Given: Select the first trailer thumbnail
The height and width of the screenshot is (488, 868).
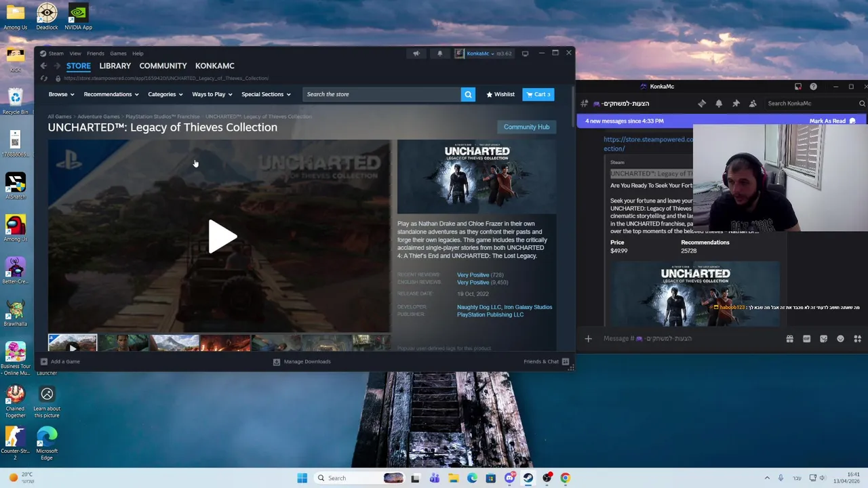Looking at the screenshot, I should click(73, 343).
